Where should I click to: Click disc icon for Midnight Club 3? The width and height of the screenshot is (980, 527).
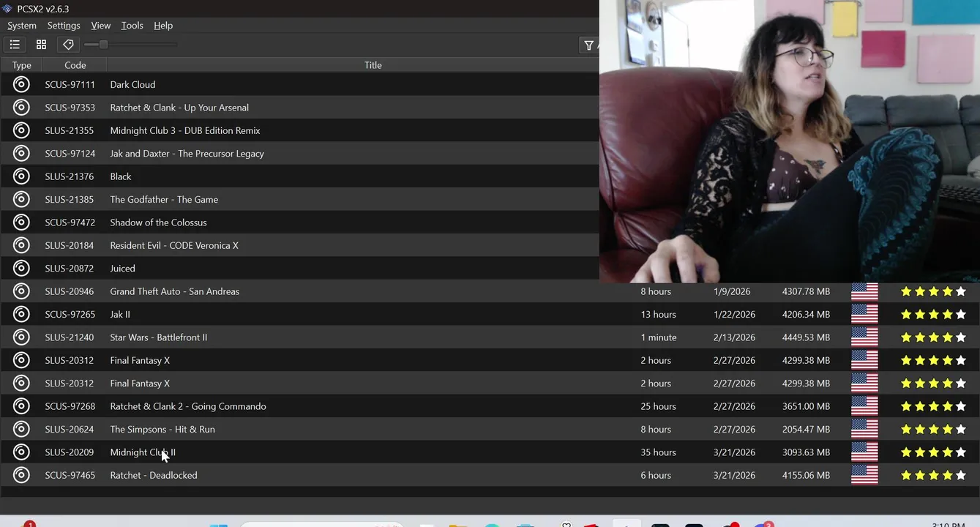21,130
